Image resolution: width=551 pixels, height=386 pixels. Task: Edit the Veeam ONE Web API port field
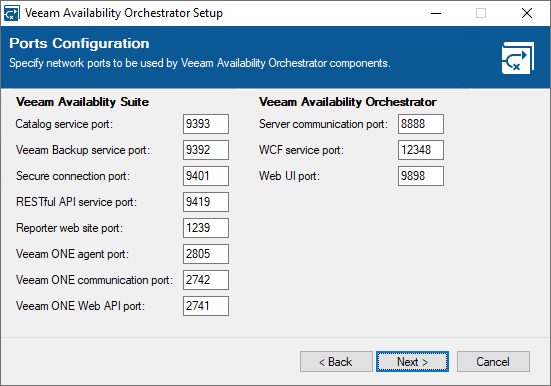tap(206, 306)
